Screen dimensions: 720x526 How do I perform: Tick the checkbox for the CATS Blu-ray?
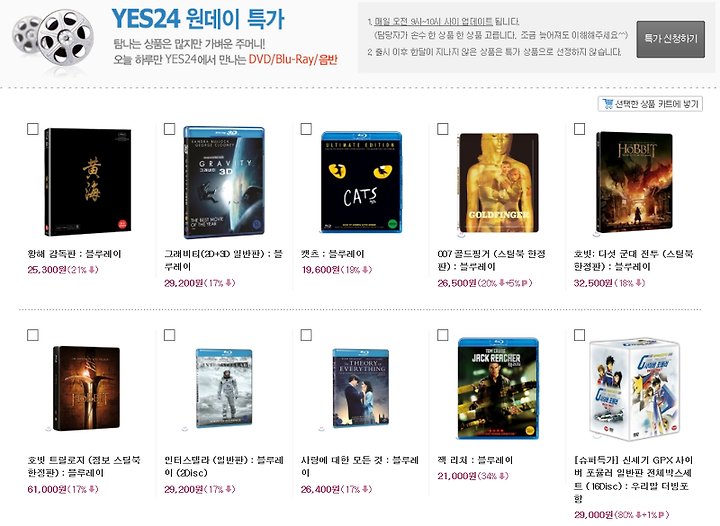pos(306,129)
